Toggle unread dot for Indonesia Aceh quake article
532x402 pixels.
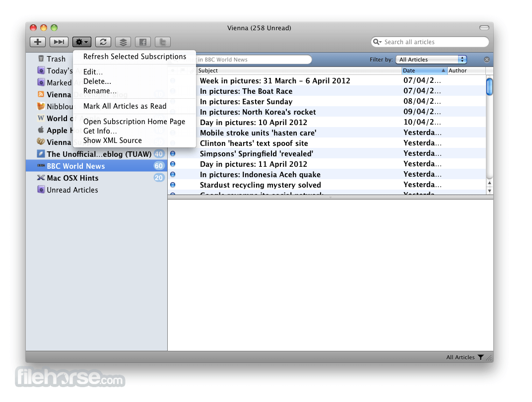tap(173, 174)
